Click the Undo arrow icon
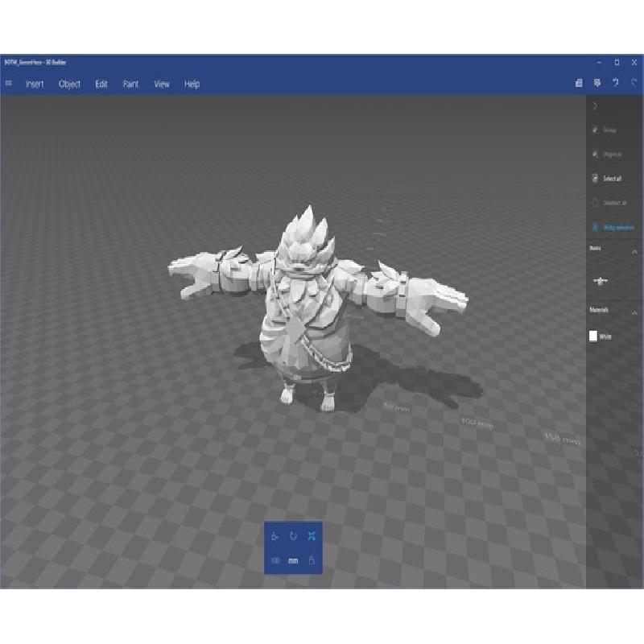This screenshot has width=644, height=644. pos(615,83)
